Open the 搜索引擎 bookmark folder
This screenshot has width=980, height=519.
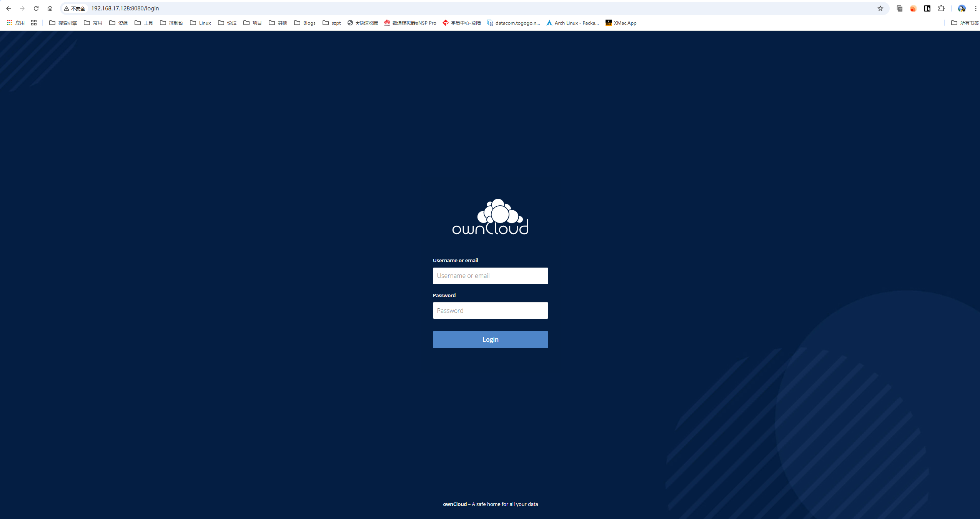(63, 23)
